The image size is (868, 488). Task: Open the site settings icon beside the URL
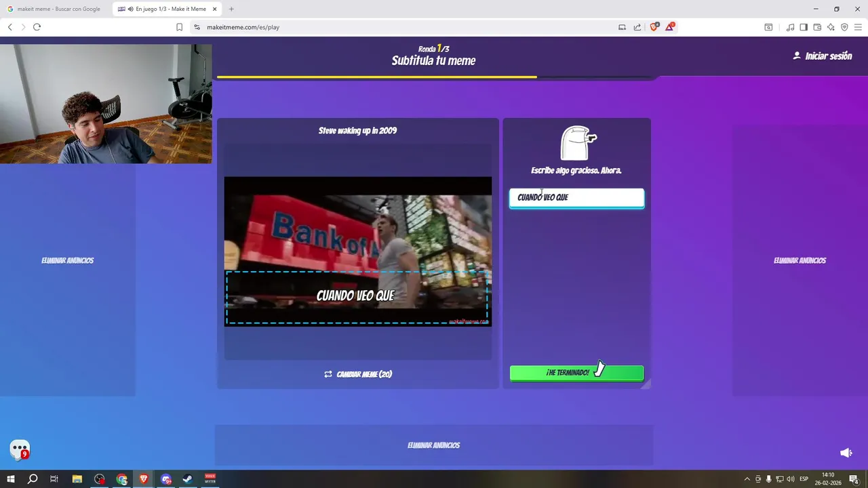197,27
